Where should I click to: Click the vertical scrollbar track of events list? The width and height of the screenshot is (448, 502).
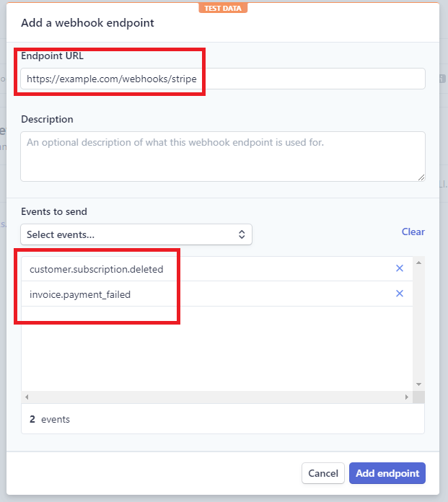[x=418, y=325]
